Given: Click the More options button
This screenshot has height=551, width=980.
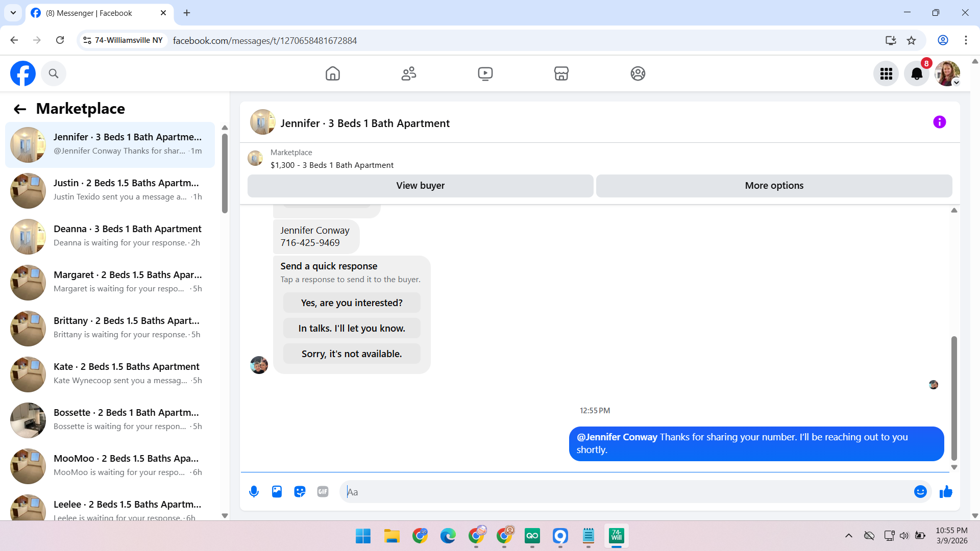Looking at the screenshot, I should coord(774,186).
